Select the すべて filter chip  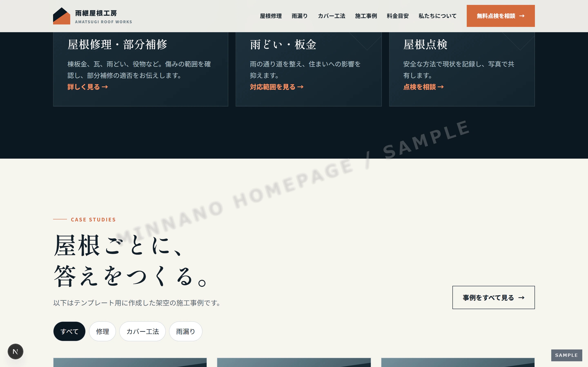coord(69,331)
